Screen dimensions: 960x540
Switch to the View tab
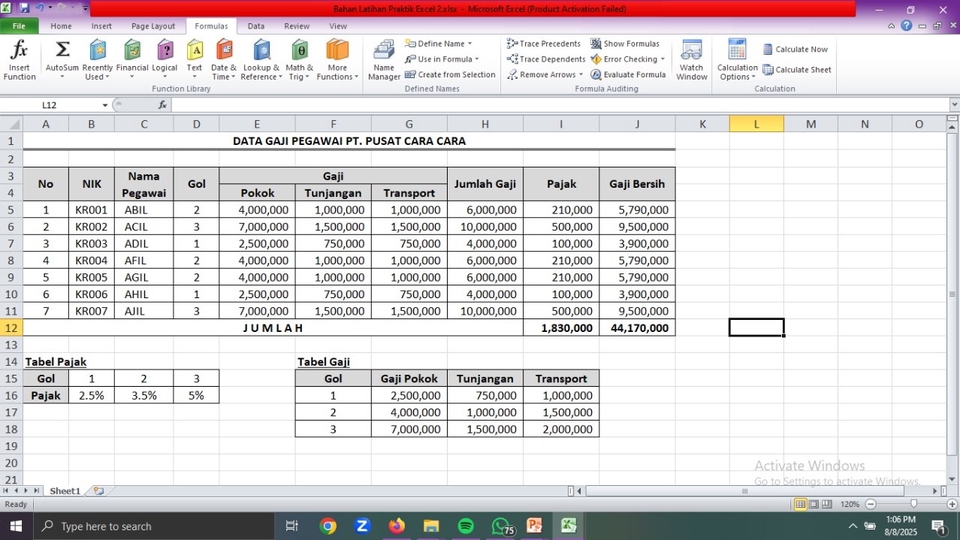[337, 26]
